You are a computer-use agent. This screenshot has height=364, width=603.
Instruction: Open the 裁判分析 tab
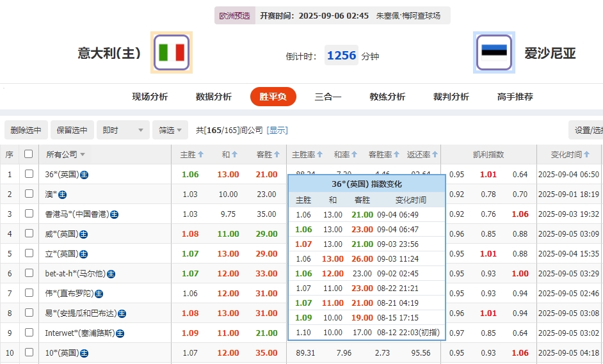[x=451, y=97]
